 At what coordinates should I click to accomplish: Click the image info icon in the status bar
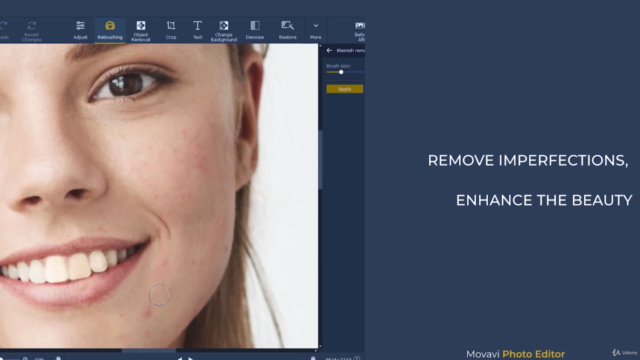pos(357,358)
